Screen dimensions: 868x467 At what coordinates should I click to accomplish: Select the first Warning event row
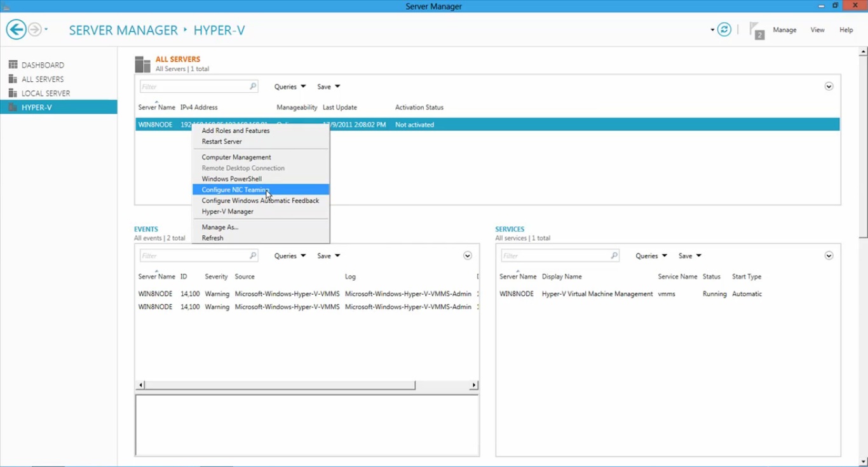pos(308,294)
